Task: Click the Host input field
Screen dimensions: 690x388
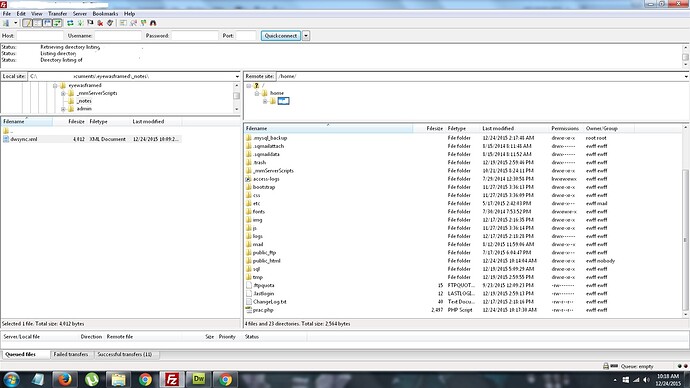Action: pos(40,36)
